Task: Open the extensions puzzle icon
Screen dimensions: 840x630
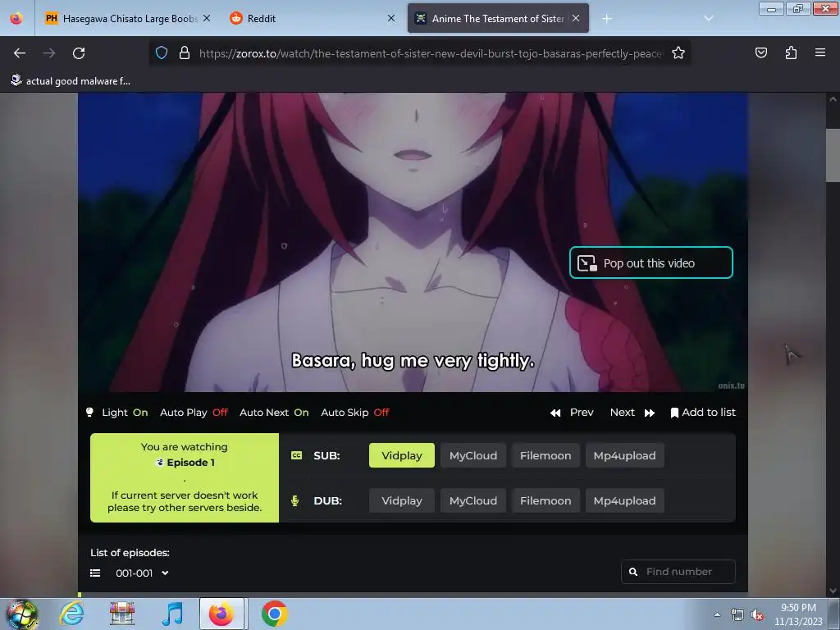Action: tap(791, 53)
